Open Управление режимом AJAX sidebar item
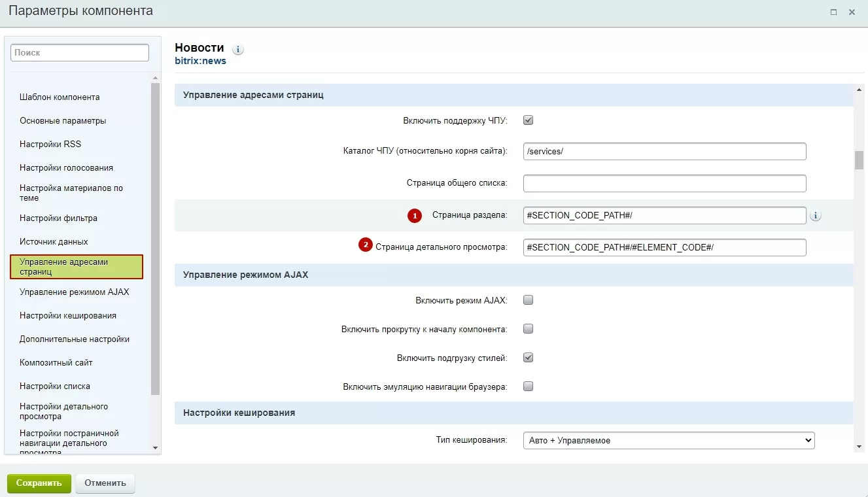The width and height of the screenshot is (868, 497). [x=75, y=292]
